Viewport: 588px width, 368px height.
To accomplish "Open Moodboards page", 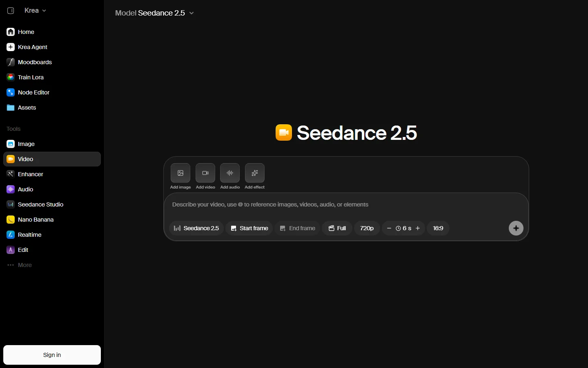I will pyautogui.click(x=52, y=62).
